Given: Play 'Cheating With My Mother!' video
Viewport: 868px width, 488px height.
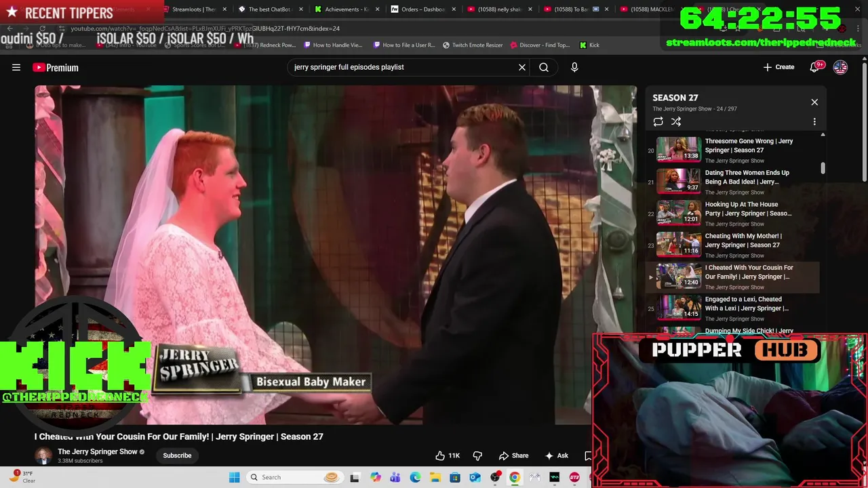Looking at the screenshot, I should 732,245.
